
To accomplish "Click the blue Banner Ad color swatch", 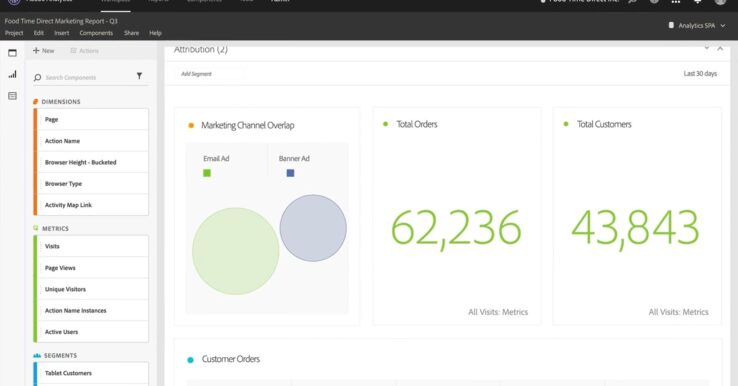I will click(290, 173).
